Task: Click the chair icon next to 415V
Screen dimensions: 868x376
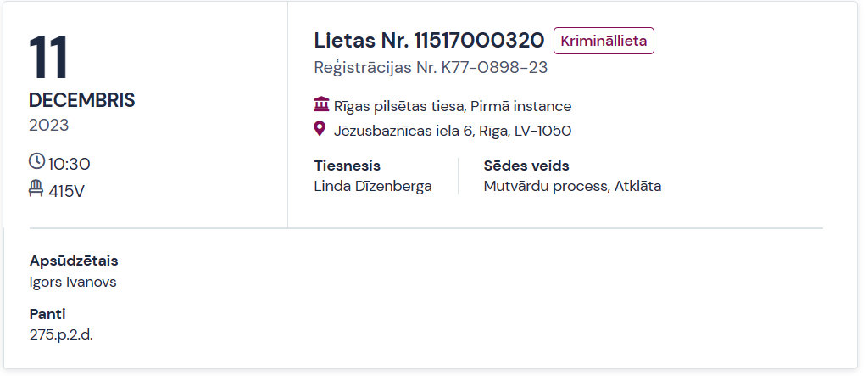Action: (x=36, y=188)
